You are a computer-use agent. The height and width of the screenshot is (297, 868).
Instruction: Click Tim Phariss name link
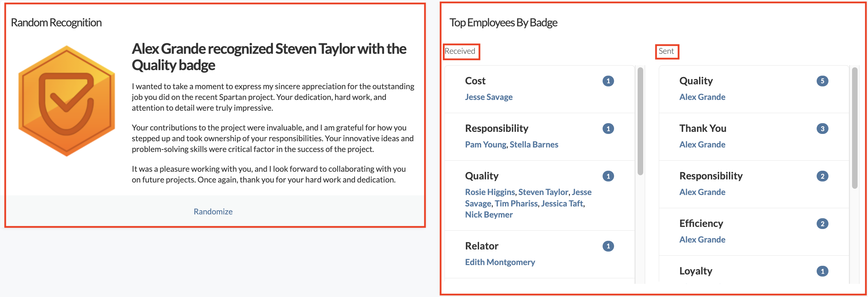pyautogui.click(x=516, y=204)
